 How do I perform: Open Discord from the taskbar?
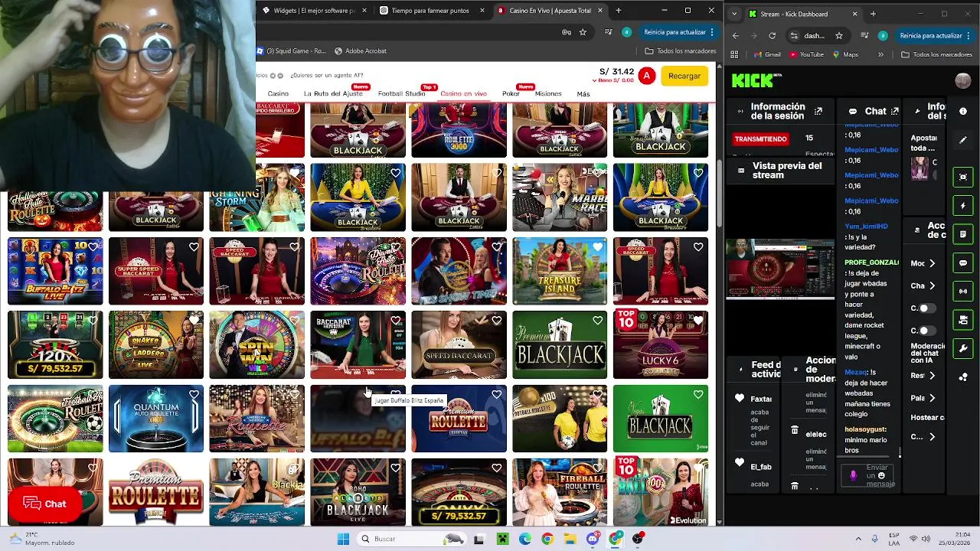pyautogui.click(x=593, y=539)
